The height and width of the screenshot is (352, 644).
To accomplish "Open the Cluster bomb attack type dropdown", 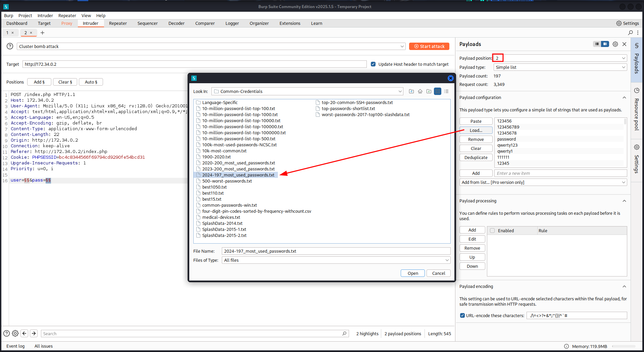I will (211, 46).
